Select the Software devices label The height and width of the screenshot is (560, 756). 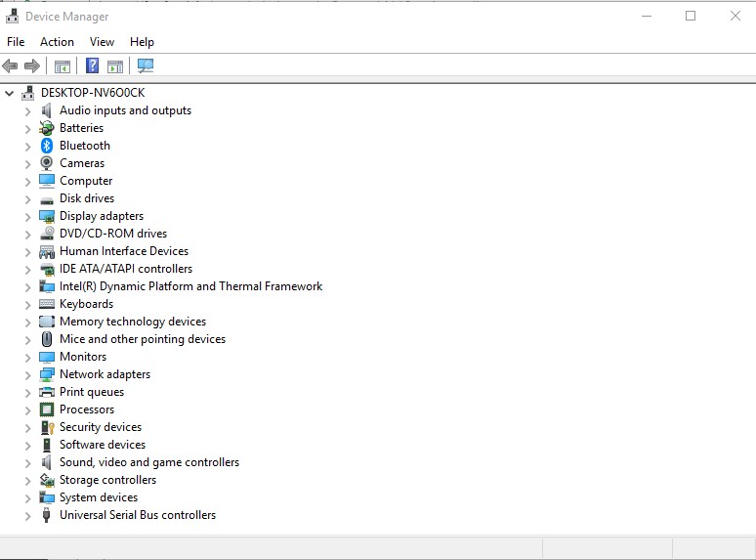coord(103,445)
